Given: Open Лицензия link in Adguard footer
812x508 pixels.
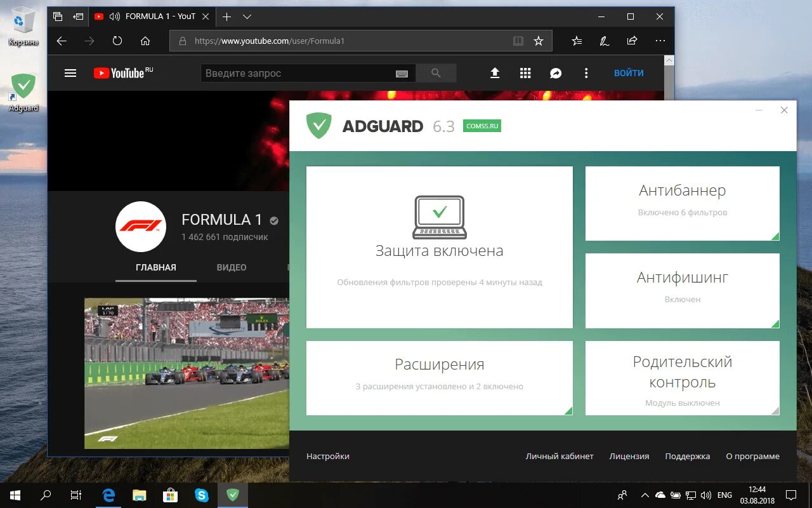Looking at the screenshot, I should [629, 456].
